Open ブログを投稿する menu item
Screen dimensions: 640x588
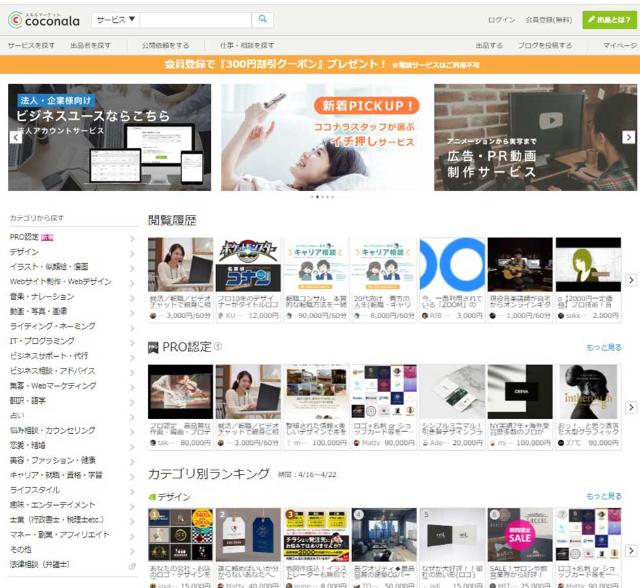click(x=545, y=46)
